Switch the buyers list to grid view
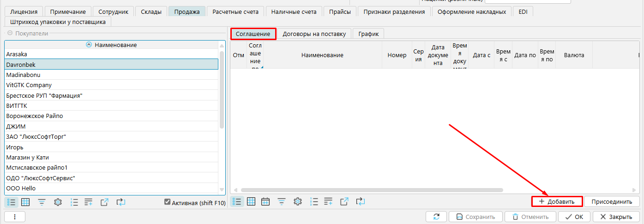The width and height of the screenshot is (644, 224). click(x=25, y=202)
